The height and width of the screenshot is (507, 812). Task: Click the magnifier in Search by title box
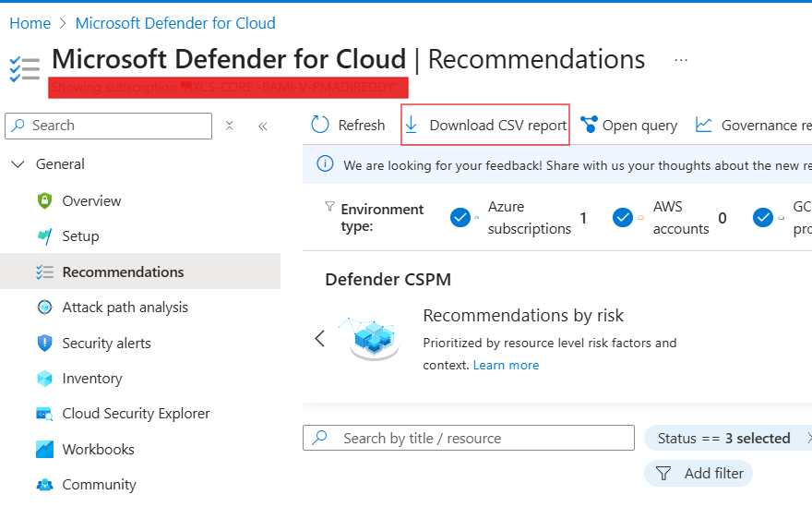point(319,438)
